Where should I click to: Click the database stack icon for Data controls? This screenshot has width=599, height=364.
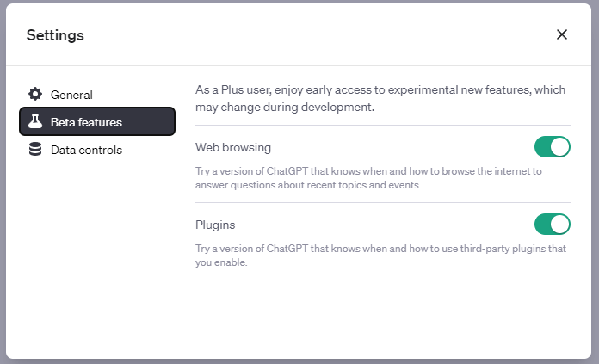(35, 150)
